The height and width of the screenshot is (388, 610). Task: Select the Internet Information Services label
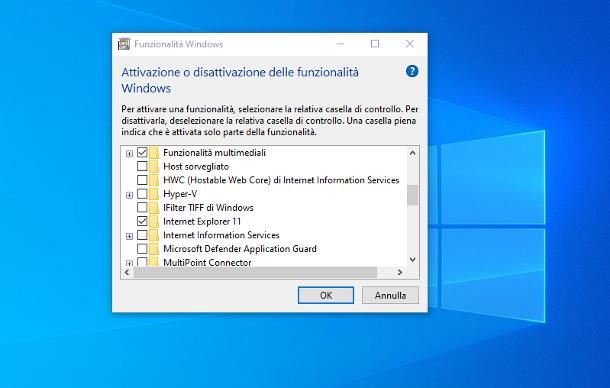coord(221,235)
